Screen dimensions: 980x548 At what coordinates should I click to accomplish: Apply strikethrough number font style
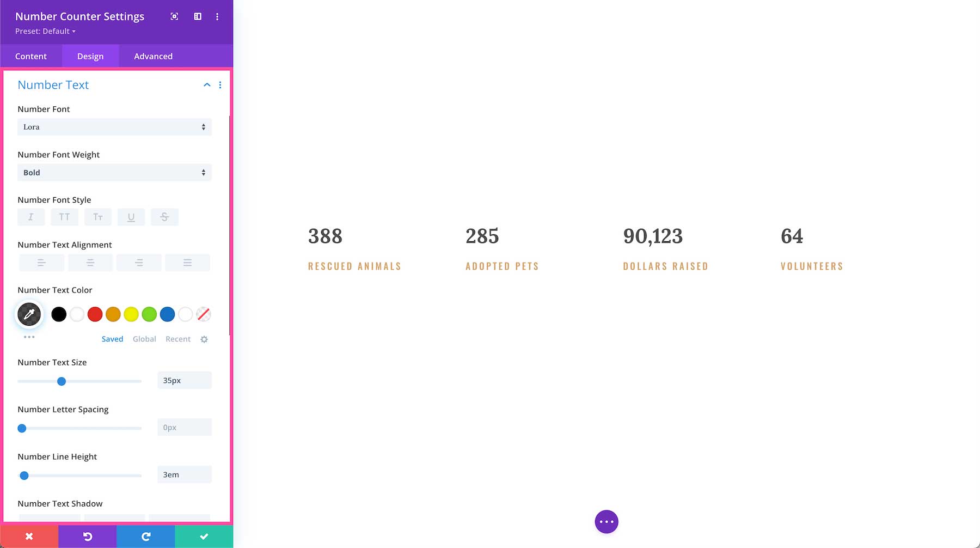click(x=164, y=216)
